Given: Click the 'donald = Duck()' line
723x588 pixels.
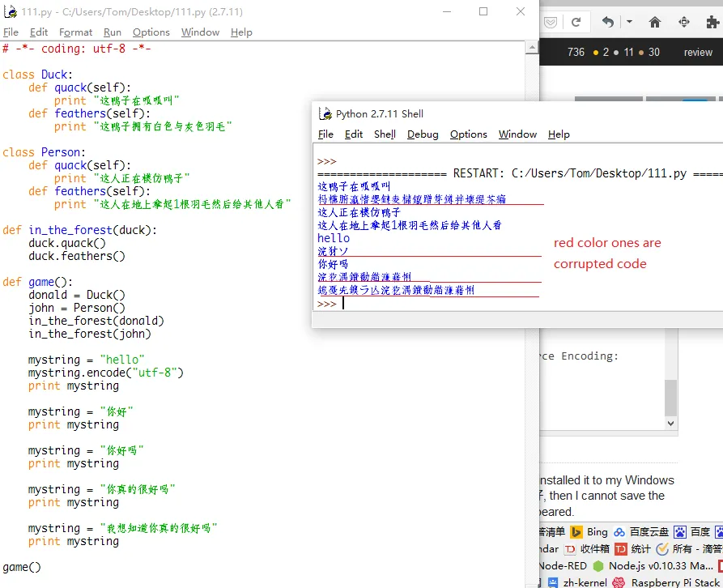Looking at the screenshot, I should (77, 295).
